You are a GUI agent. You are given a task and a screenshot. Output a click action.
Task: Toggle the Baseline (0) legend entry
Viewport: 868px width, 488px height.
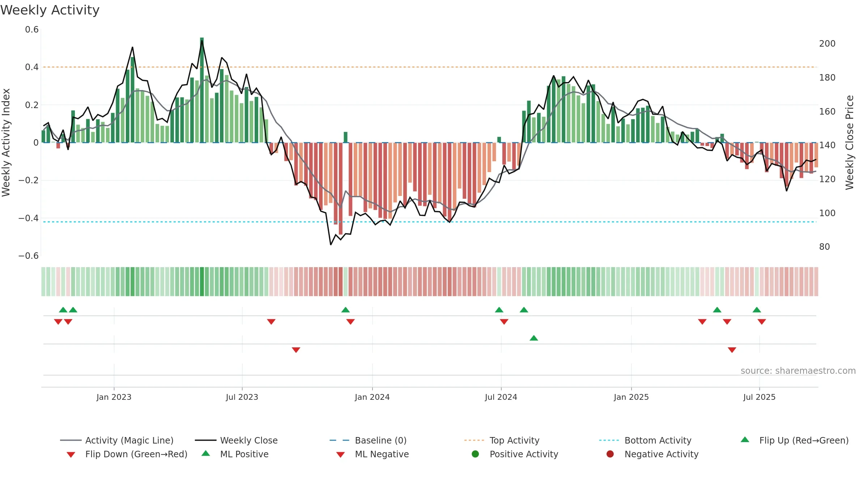(368, 440)
